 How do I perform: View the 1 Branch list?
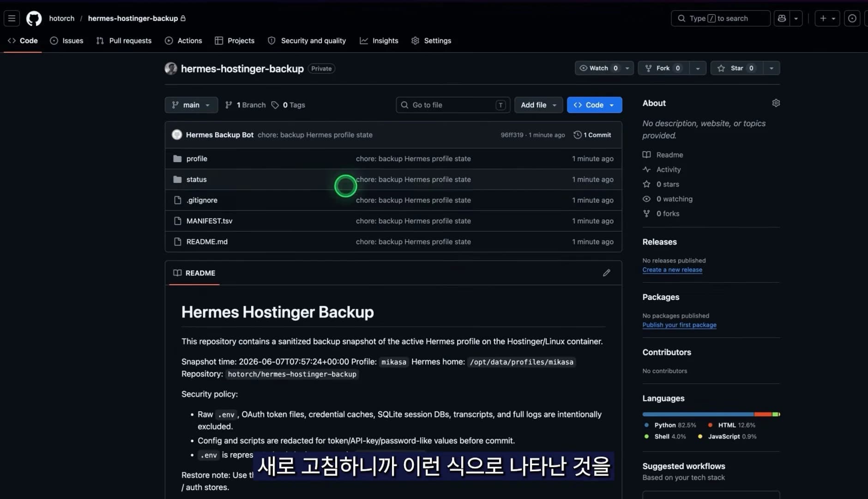(x=246, y=105)
